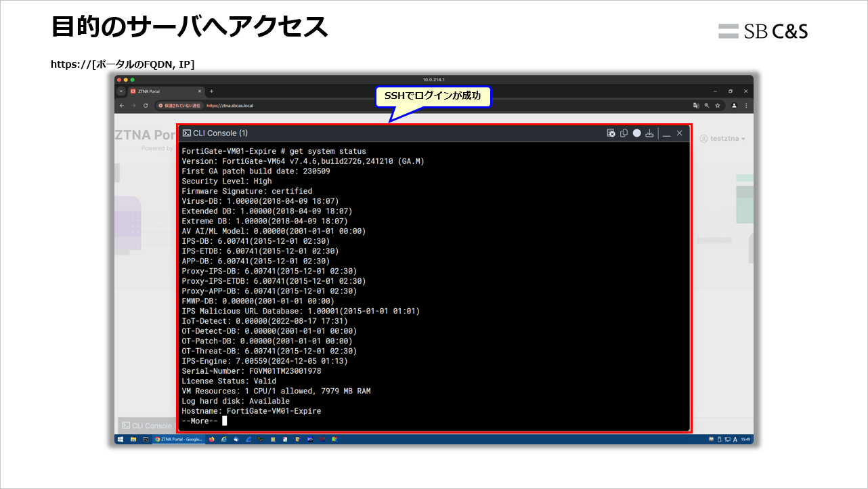Image resolution: width=868 pixels, height=489 pixels.
Task: Download the CLI console log
Action: coord(649,133)
